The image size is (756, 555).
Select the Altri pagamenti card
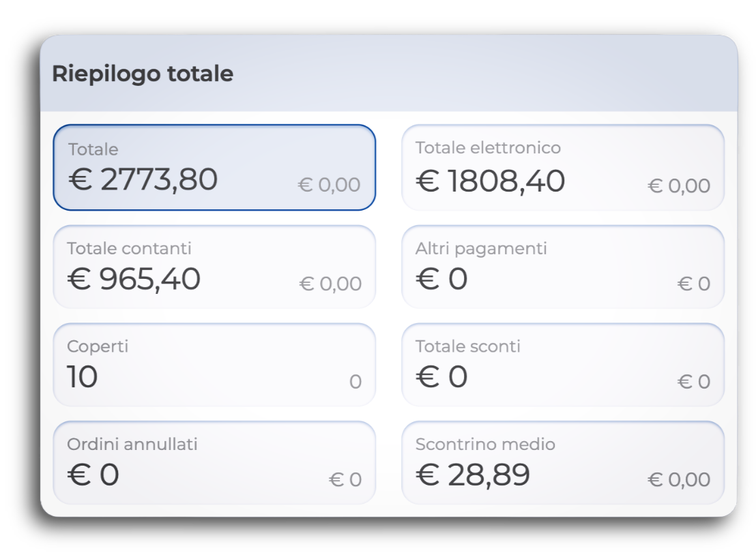coord(562,267)
